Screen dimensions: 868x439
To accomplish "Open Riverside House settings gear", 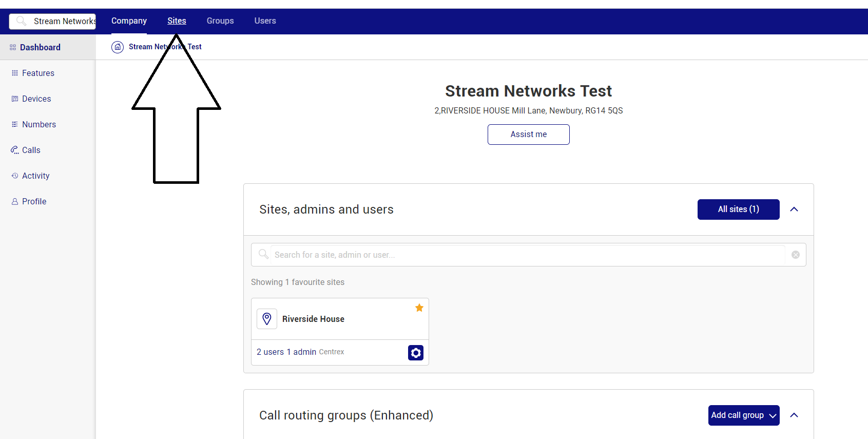I will 416,353.
